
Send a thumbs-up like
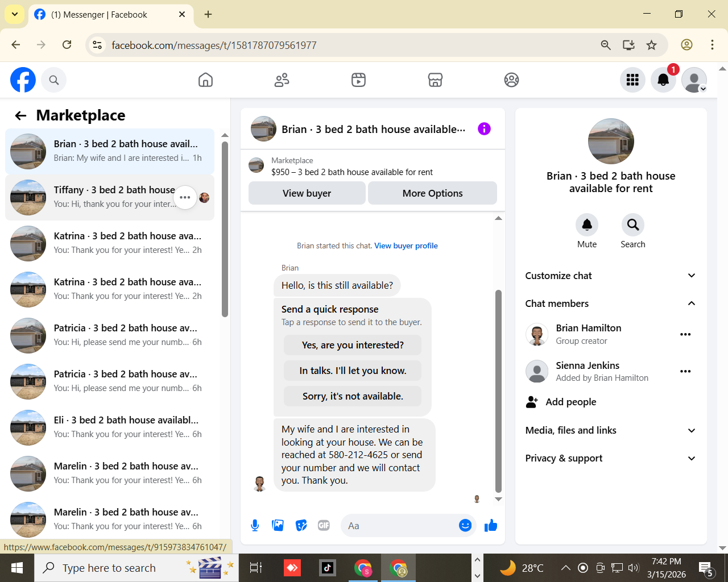click(x=491, y=526)
